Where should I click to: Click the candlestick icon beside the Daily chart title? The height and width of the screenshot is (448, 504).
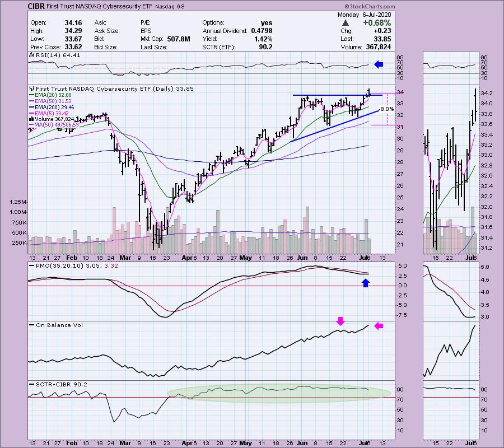[32, 88]
